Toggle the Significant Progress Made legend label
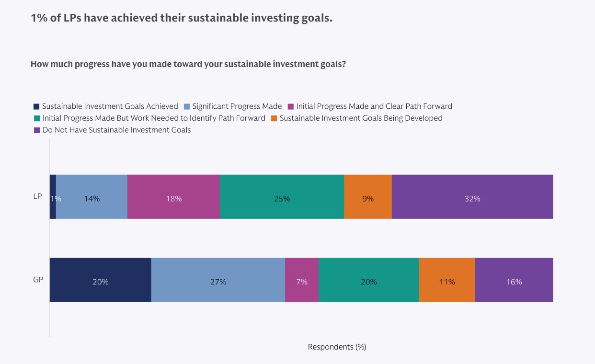 [237, 106]
